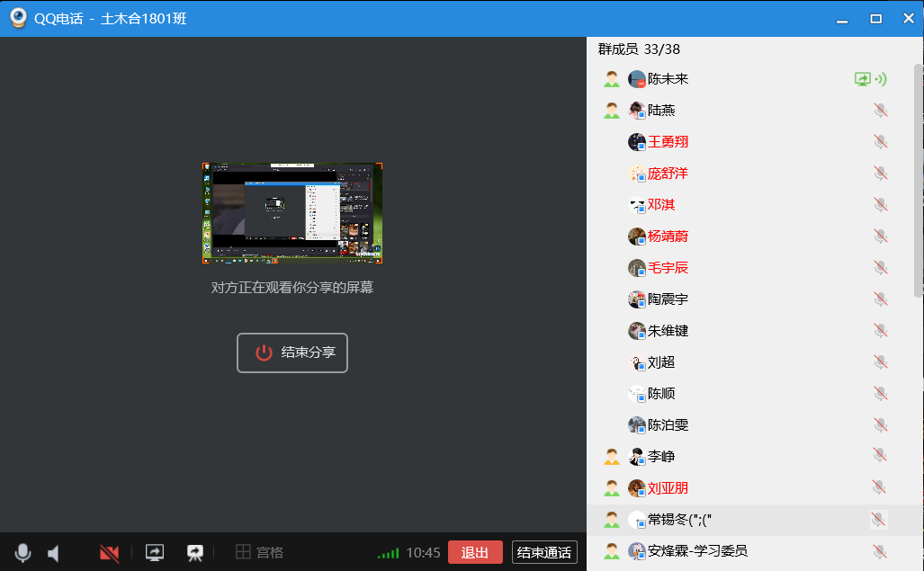
Task: Switch to 宫格 grid view
Action: pos(259,553)
